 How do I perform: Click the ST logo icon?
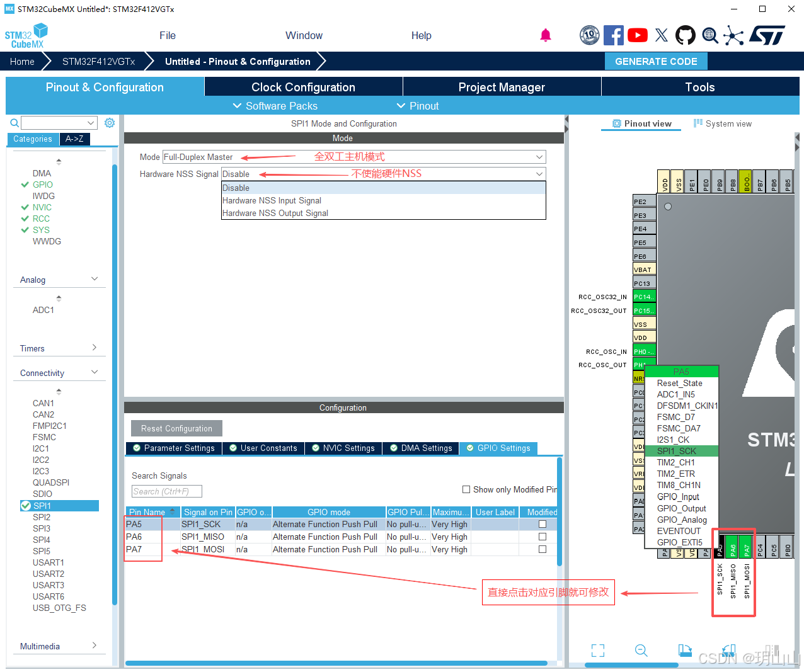(x=767, y=35)
